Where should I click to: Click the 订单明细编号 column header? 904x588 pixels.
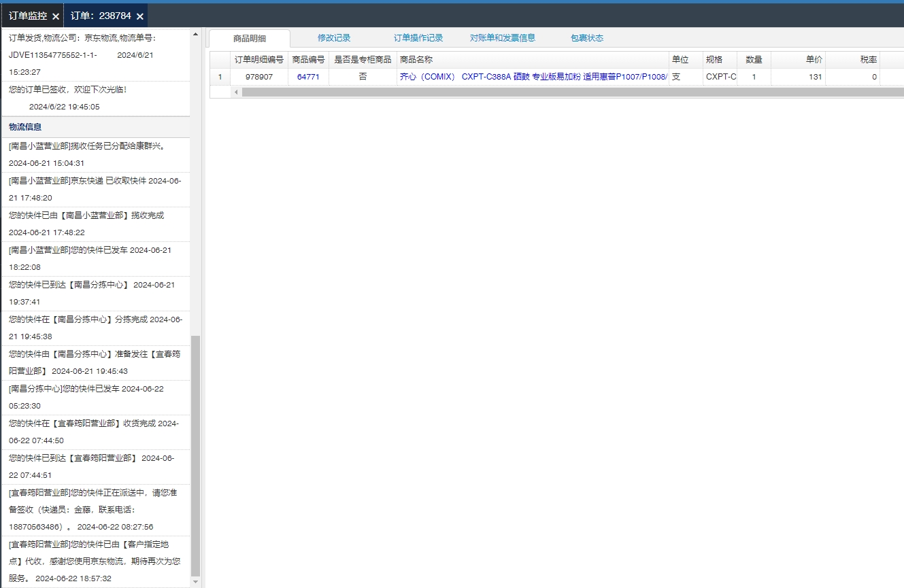click(259, 60)
